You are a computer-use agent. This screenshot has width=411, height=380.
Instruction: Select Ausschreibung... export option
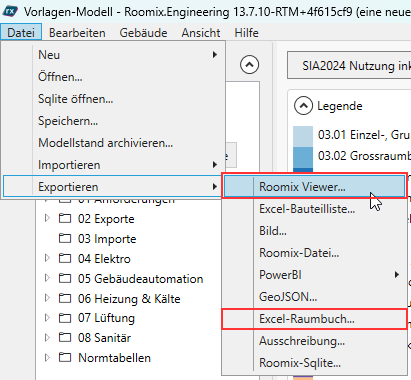pos(315,341)
